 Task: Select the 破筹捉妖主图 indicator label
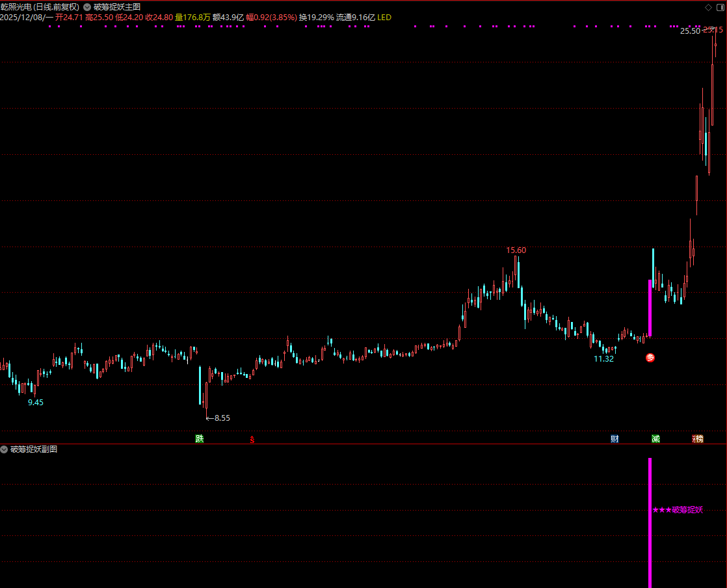pos(117,7)
